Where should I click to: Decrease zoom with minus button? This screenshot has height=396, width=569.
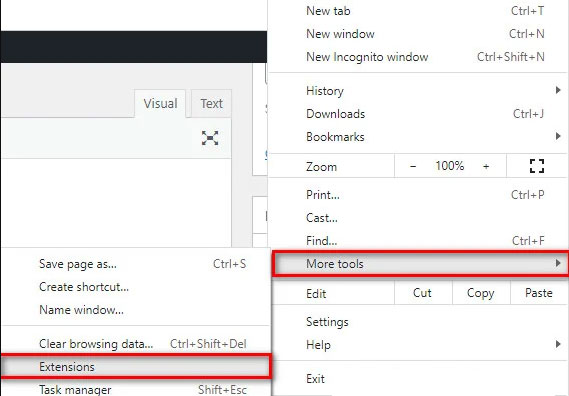click(413, 166)
